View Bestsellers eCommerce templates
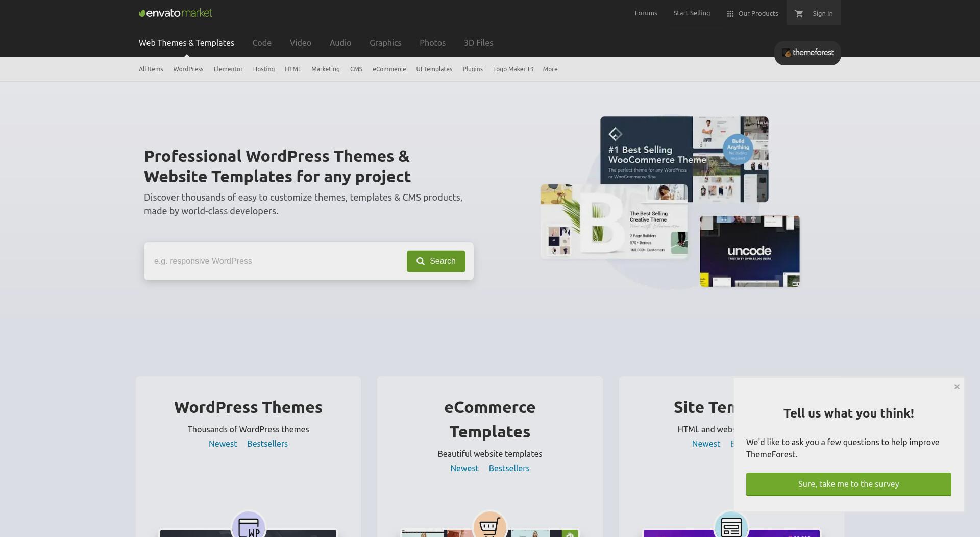Viewport: 980px width, 537px height. 509,468
